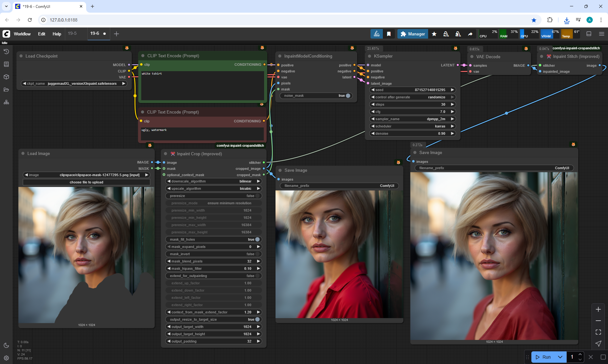
Task: Open the queue history sidebar icon
Action: point(6,52)
